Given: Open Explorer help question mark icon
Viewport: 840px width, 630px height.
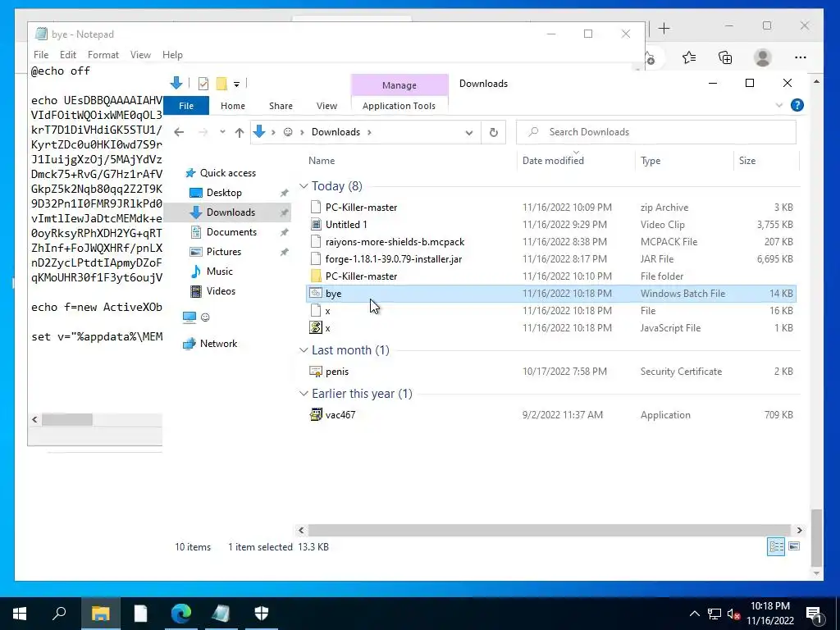Looking at the screenshot, I should coord(797,105).
